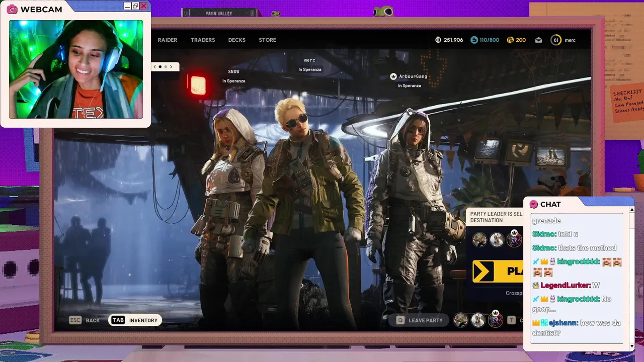Click the yellow PLAY button
Viewport: 644px width, 362px height.
tap(498, 271)
